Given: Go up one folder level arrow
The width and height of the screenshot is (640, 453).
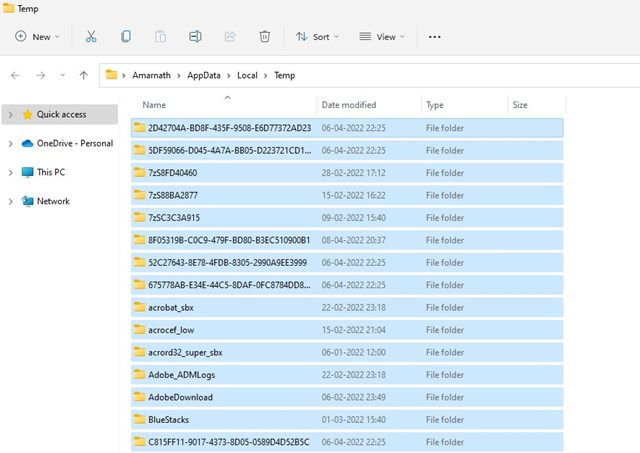Looking at the screenshot, I should [x=84, y=76].
